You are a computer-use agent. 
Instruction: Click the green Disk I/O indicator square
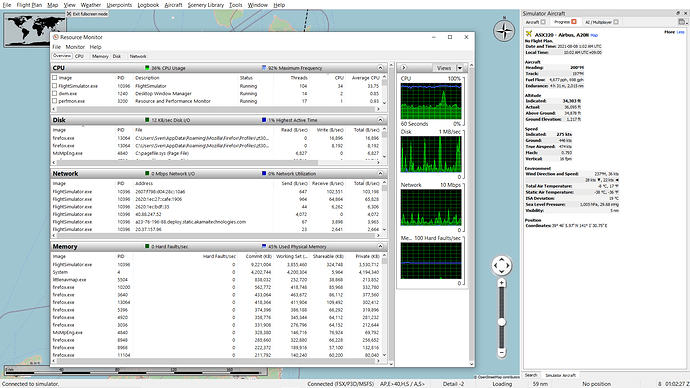click(x=147, y=120)
